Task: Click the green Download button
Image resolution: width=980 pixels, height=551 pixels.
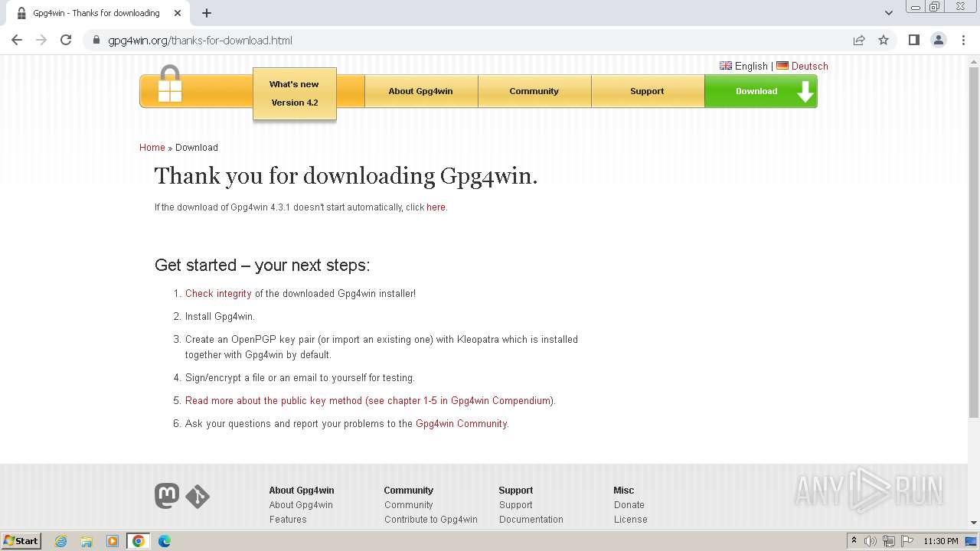Action: coord(761,91)
